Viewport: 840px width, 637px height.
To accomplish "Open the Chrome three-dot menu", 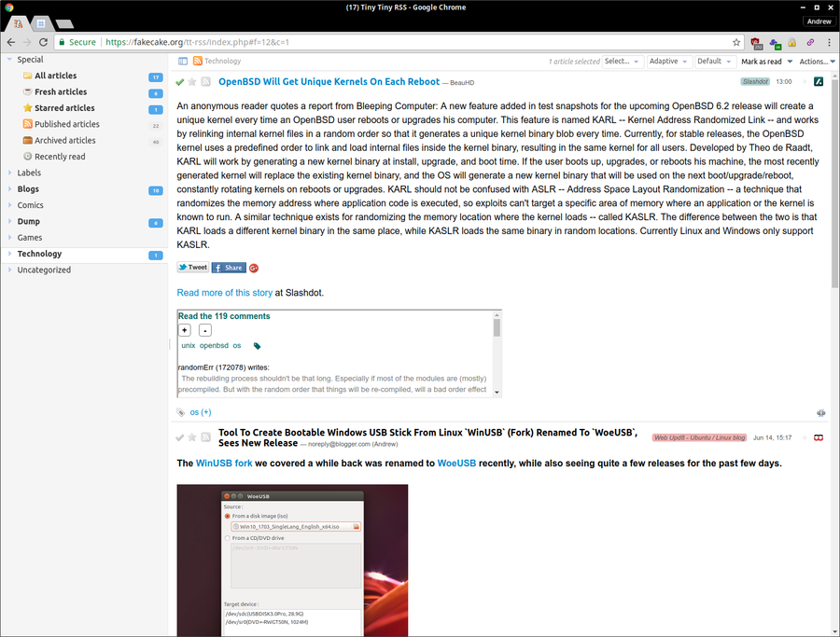I will click(x=829, y=42).
